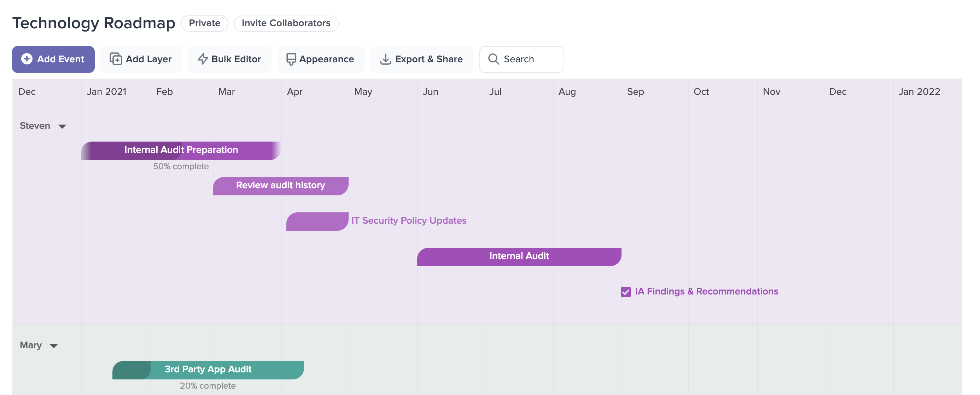This screenshot has height=395, width=980.
Task: Click the Mar month header
Action: [x=227, y=92]
